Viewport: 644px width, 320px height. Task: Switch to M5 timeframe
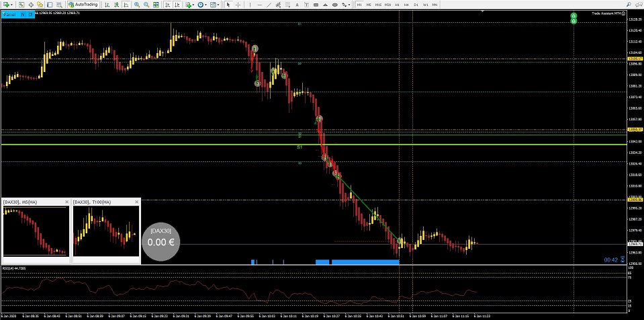(369, 5)
